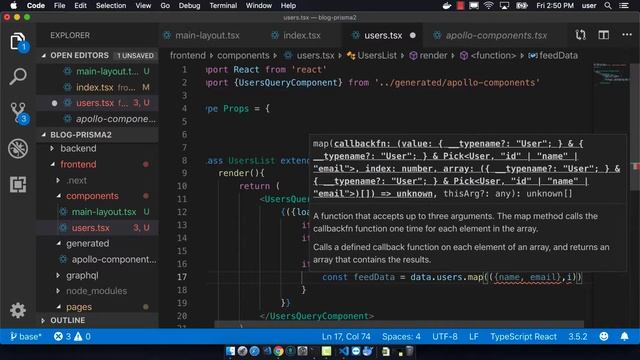Open users.tsx in components folder
Screen dimensions: 640x360
click(98, 228)
